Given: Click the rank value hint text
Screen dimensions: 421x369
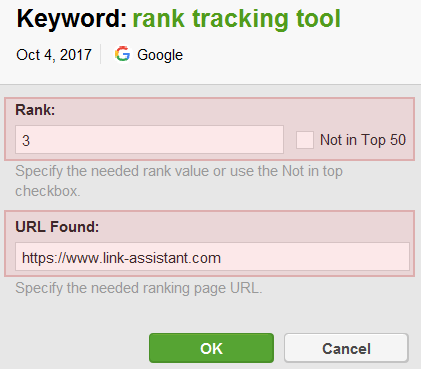Looking at the screenshot, I should click(x=179, y=181).
